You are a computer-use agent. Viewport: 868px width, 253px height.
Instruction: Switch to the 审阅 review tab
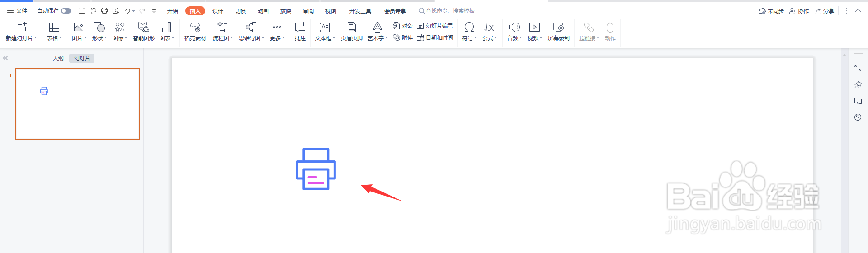308,11
